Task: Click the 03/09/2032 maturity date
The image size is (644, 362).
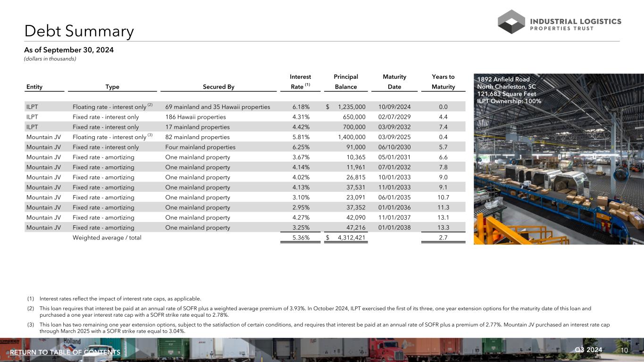Action: click(x=394, y=127)
